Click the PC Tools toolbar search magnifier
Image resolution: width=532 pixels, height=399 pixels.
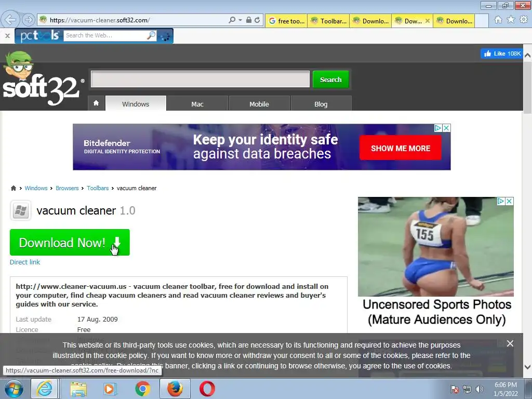click(151, 35)
